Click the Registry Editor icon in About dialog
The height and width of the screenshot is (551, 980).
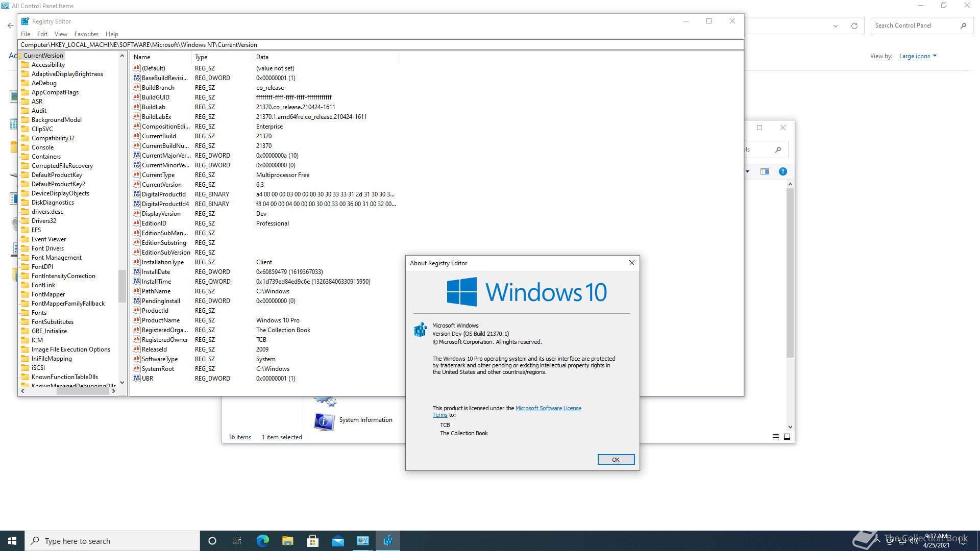420,330
